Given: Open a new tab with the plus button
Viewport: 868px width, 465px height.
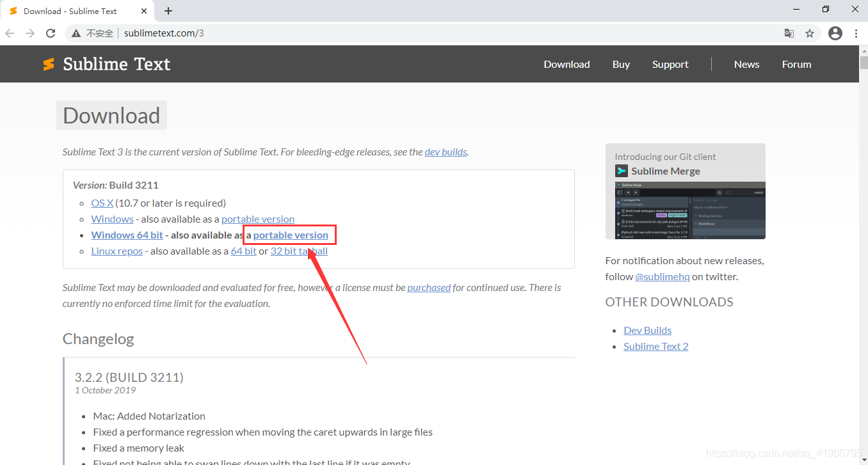Looking at the screenshot, I should pyautogui.click(x=168, y=11).
